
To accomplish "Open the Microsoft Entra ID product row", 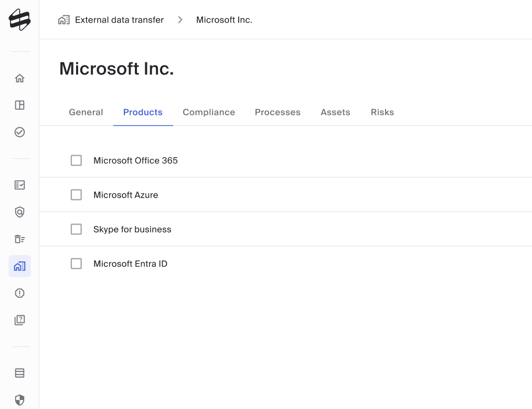I will tap(286, 264).
